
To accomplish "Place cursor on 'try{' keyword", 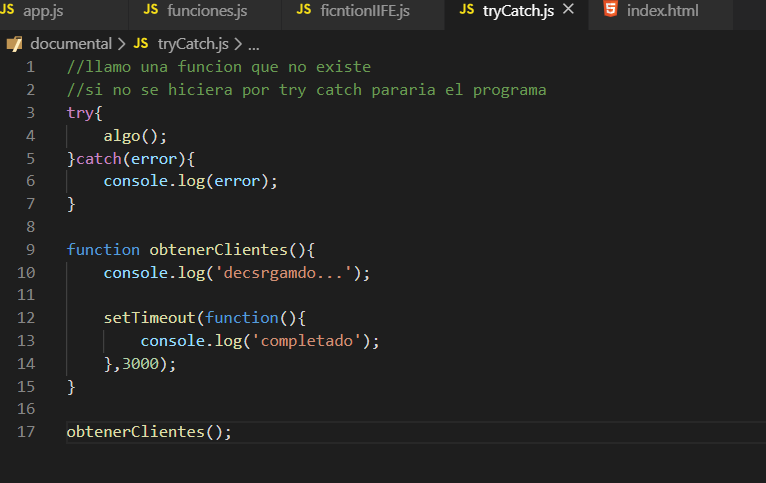I will pyautogui.click(x=85, y=113).
